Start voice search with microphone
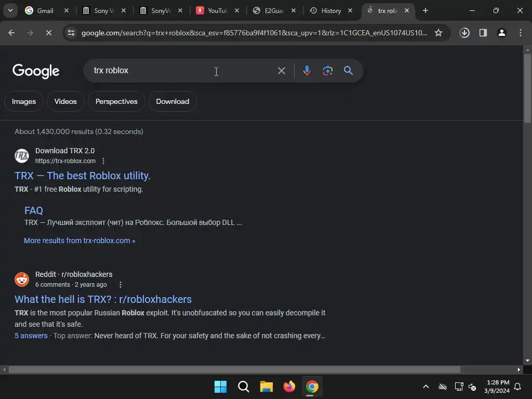This screenshot has width=532, height=399. (x=307, y=71)
